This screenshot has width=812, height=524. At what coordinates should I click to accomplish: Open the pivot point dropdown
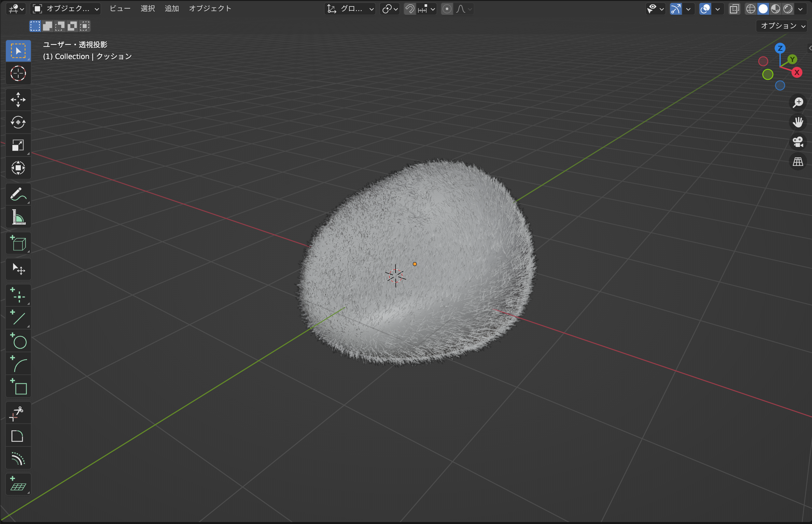tap(389, 9)
